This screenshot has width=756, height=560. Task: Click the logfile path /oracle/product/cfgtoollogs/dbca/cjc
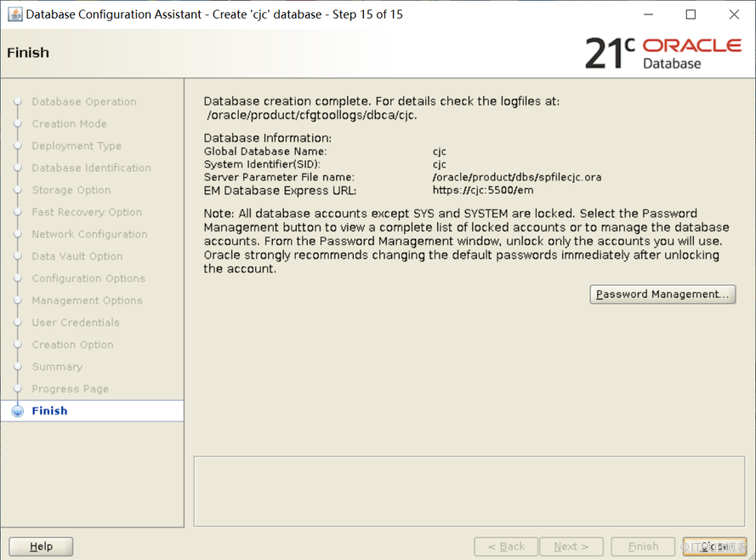coord(312,116)
